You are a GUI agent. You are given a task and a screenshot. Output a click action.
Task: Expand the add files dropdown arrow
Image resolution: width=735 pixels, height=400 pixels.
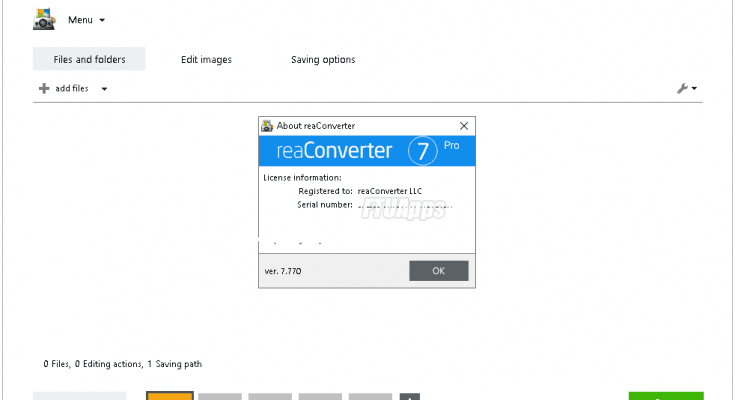pos(105,89)
